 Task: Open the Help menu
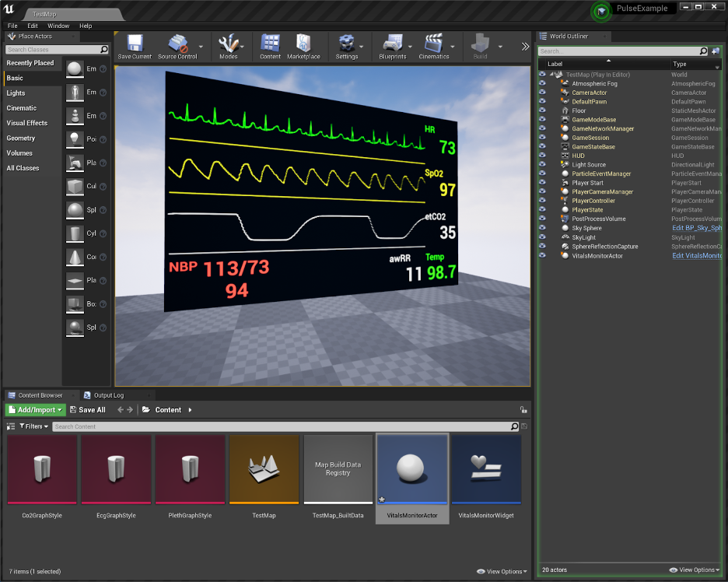pyautogui.click(x=86, y=26)
